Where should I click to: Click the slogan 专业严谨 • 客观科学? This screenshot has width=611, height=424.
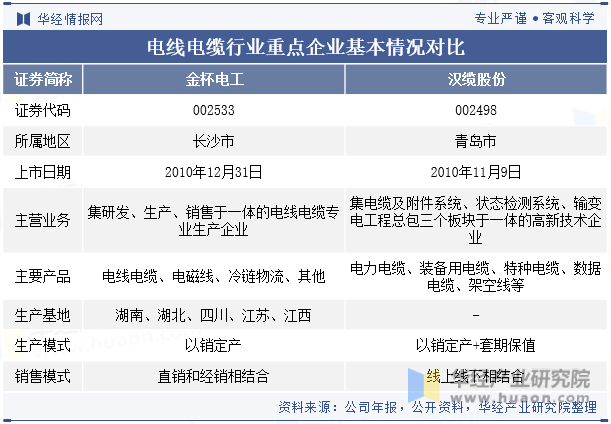tap(535, 18)
